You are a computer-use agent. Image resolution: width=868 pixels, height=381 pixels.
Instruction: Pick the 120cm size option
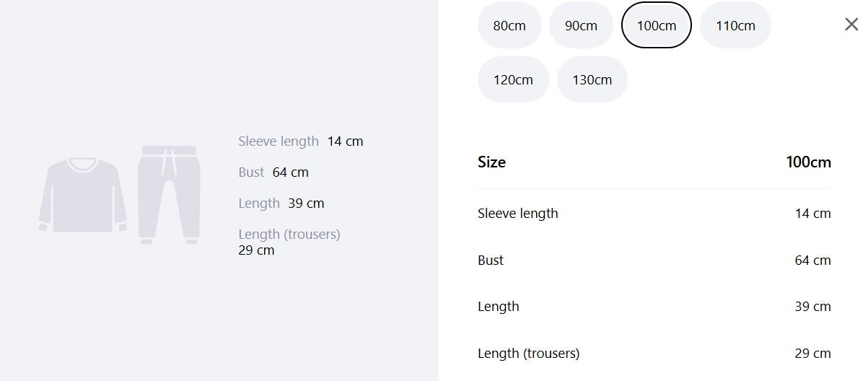[x=513, y=79]
